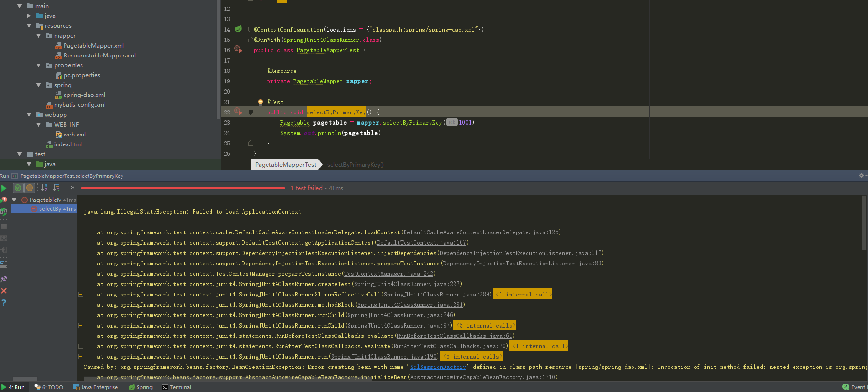The height and width of the screenshot is (392, 868).
Task: Click the intention light bulb on line 21
Action: tap(260, 102)
